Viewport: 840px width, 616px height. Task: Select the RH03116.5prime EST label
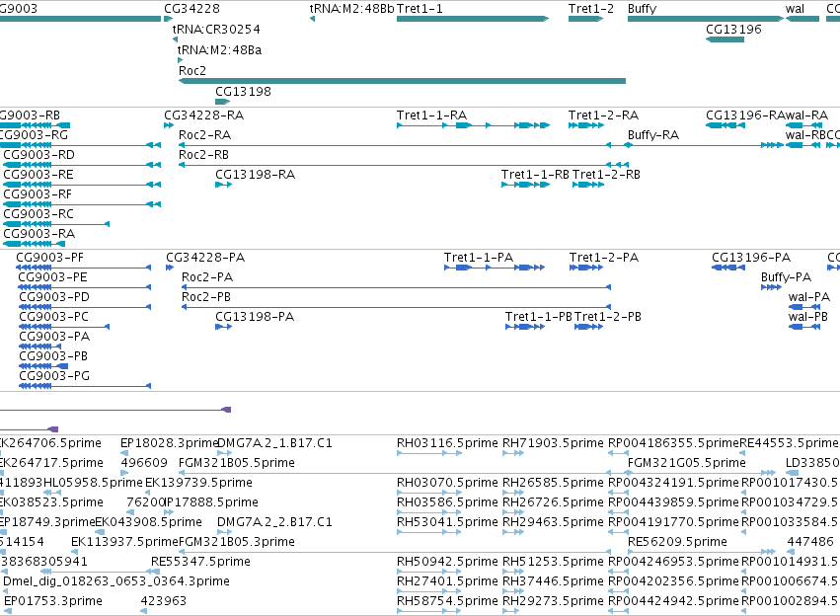point(447,443)
